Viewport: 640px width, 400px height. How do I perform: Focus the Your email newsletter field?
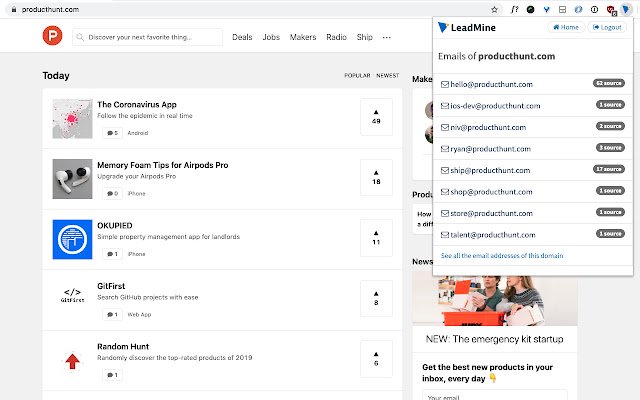click(494, 396)
